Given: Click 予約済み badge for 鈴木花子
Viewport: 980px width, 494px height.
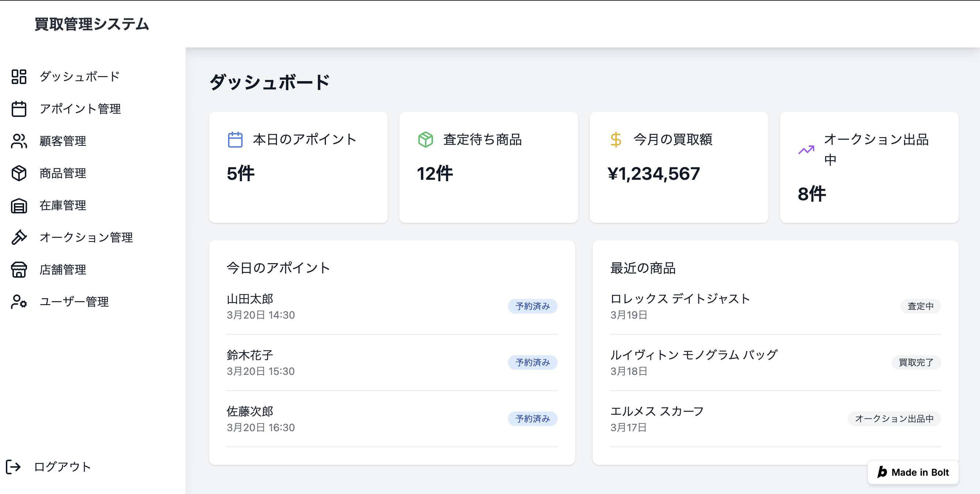Looking at the screenshot, I should (532, 362).
